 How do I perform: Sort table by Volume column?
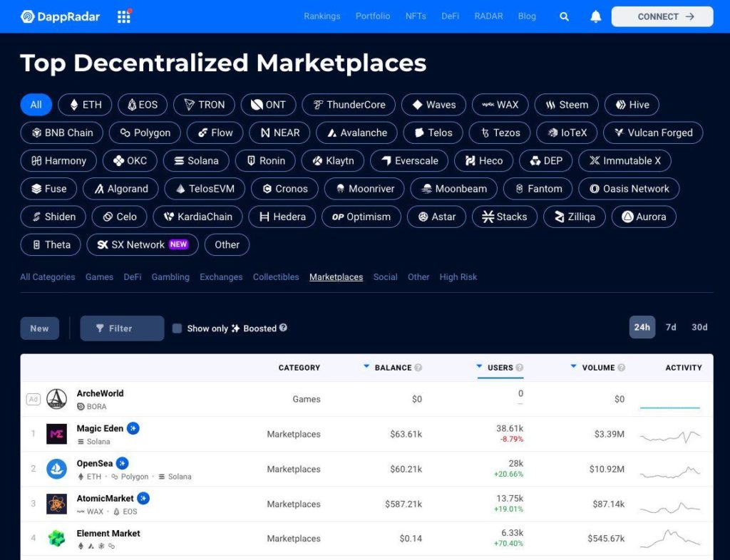click(598, 368)
